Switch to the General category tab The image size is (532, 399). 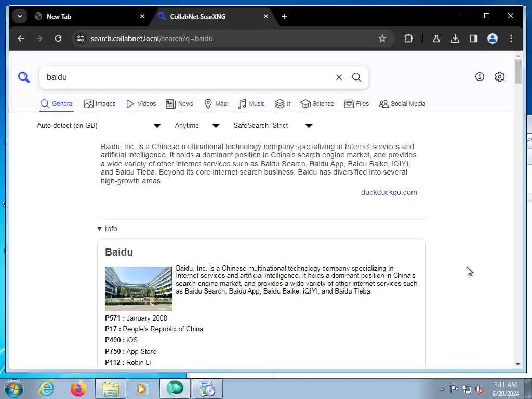coord(57,104)
